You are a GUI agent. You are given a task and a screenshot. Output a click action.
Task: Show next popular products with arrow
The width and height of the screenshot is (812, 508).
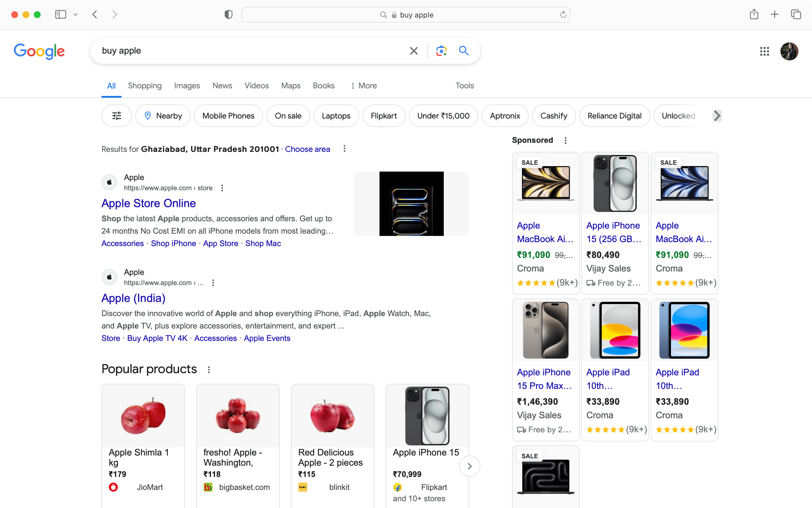469,466
